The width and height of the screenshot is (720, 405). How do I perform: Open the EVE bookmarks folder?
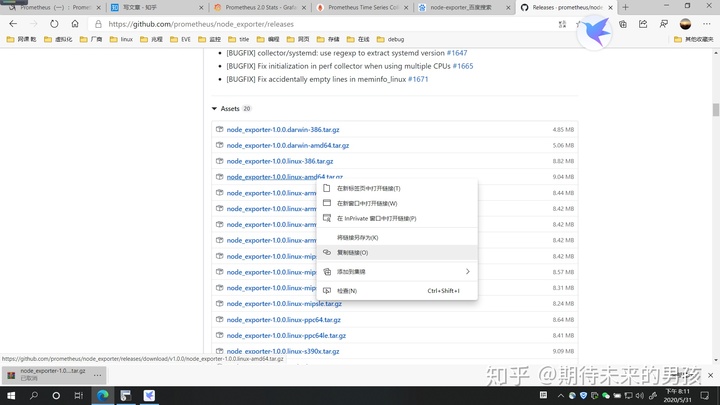(x=180, y=39)
